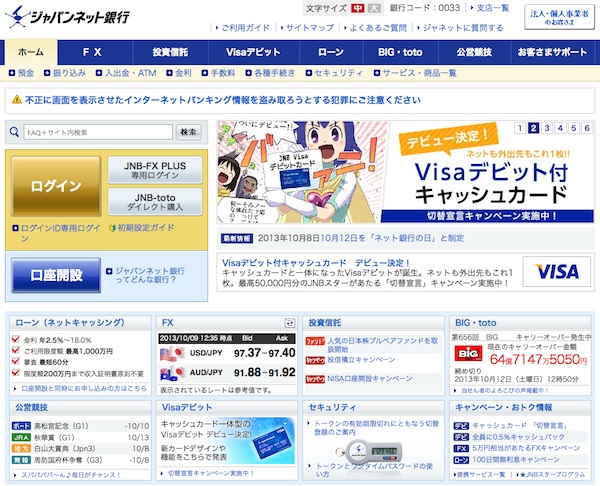
Task: Click the FX panel refresh icon
Action: pyautogui.click(x=289, y=322)
